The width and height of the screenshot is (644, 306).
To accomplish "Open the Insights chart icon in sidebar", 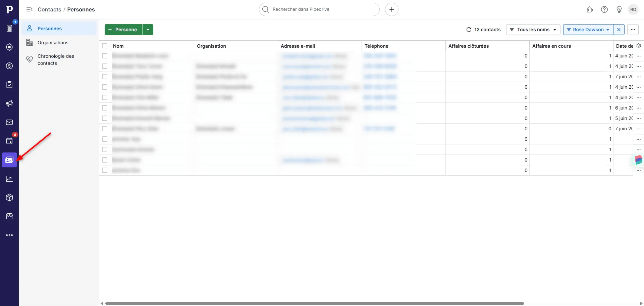I will coord(9,178).
